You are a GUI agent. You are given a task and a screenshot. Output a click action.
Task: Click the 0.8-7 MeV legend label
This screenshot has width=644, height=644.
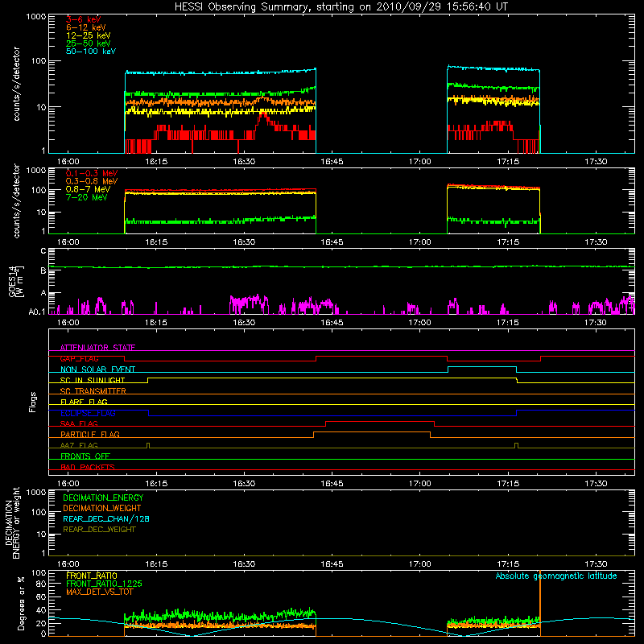[89, 189]
